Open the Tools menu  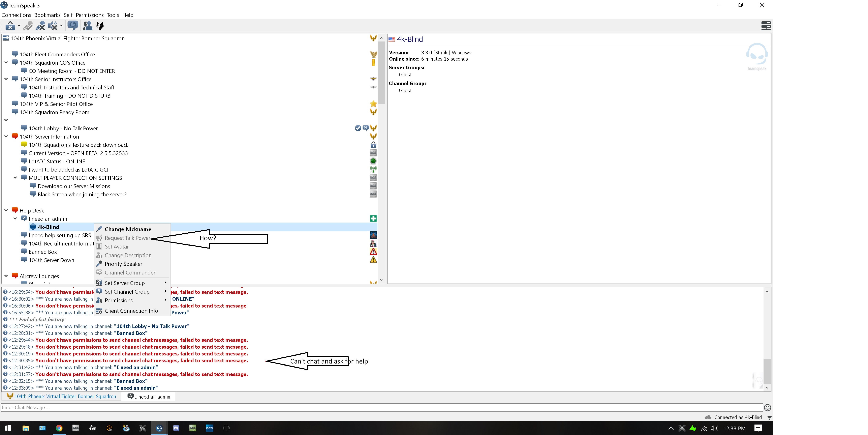click(113, 15)
